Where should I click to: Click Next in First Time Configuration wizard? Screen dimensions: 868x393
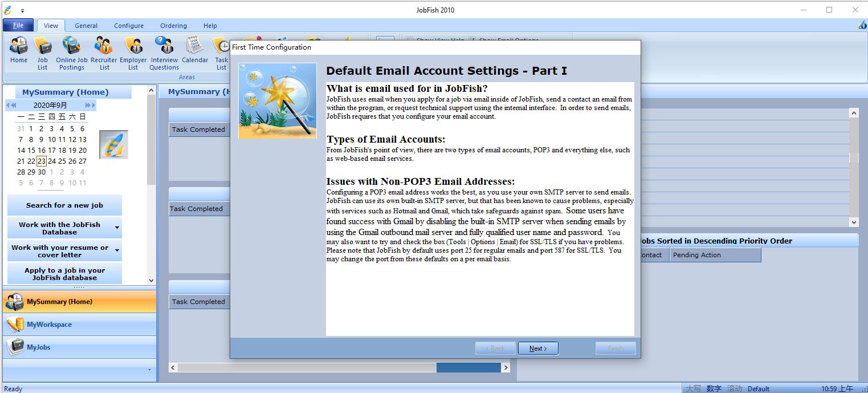[x=537, y=349]
